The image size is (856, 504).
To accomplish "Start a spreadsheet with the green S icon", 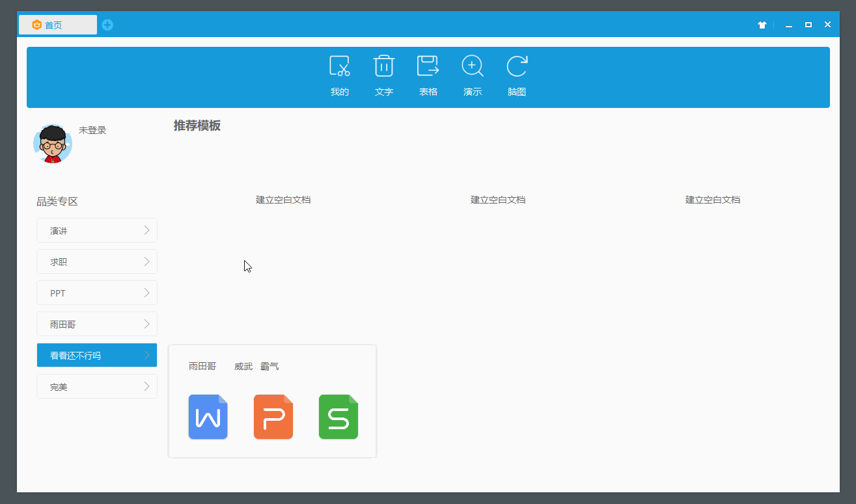I will tap(338, 417).
